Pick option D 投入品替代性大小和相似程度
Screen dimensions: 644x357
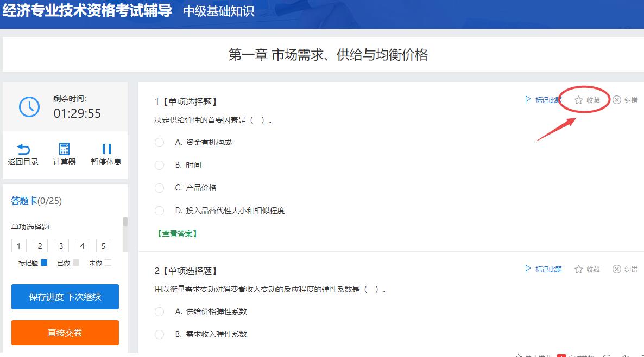tap(159, 211)
